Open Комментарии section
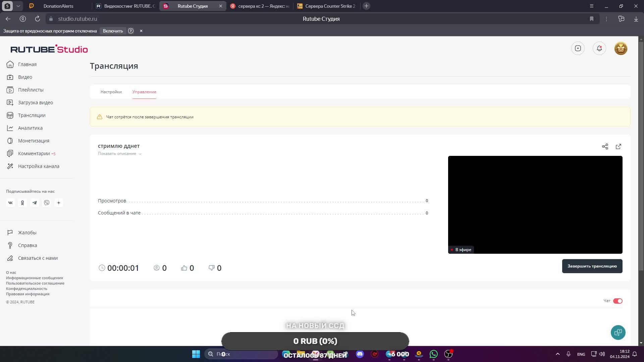This screenshot has width=644, height=362. [x=31, y=154]
